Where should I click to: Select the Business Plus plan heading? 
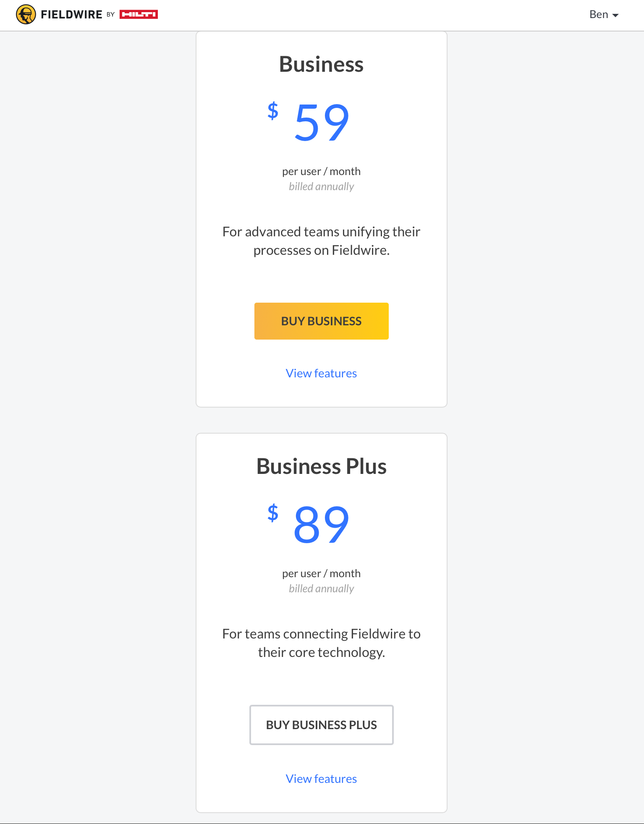point(322,466)
